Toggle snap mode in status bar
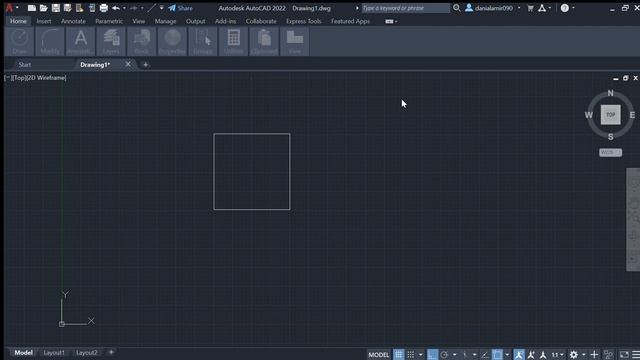Viewport: 640px width, 360px height. point(411,355)
